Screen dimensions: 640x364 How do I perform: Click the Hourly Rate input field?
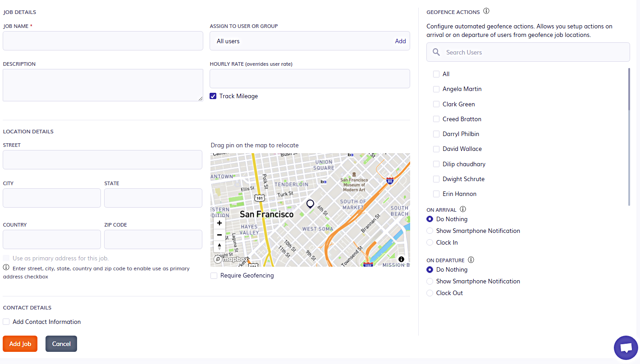(x=310, y=78)
